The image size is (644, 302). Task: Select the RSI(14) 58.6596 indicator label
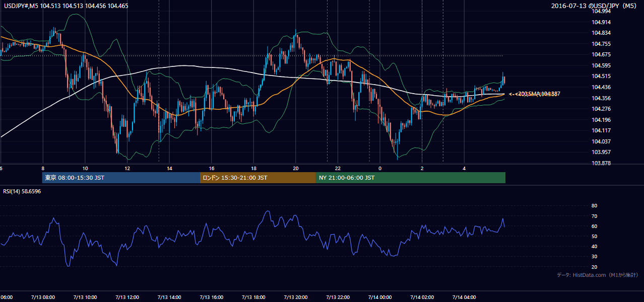(22, 191)
